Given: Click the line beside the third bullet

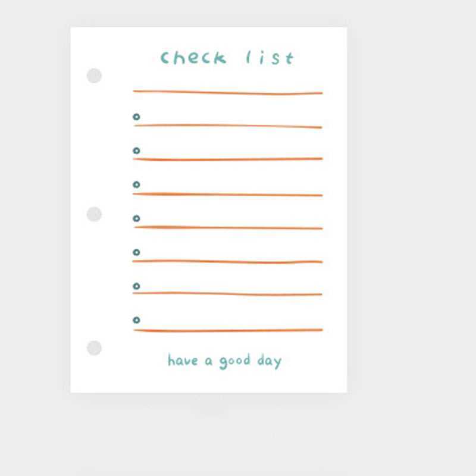Looking at the screenshot, I should (227, 194).
